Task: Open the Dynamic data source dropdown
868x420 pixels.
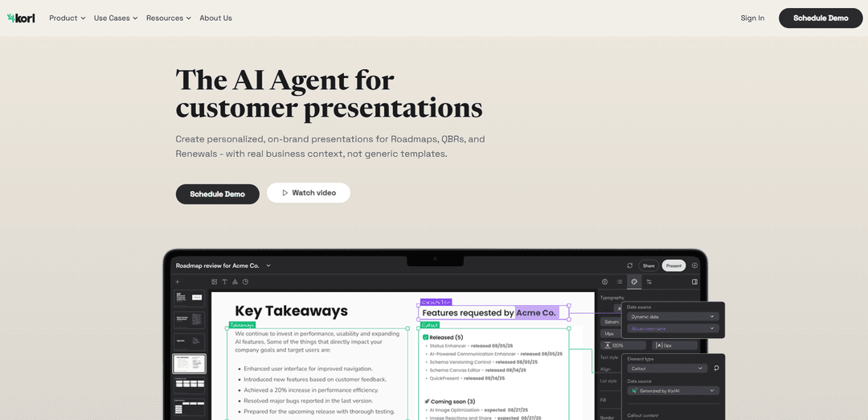Action: tap(673, 317)
